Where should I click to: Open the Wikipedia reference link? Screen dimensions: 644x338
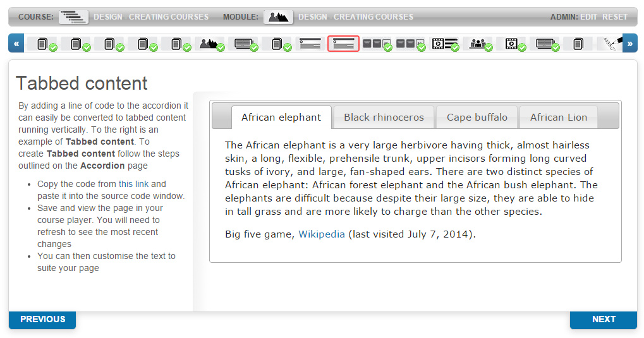pos(322,234)
